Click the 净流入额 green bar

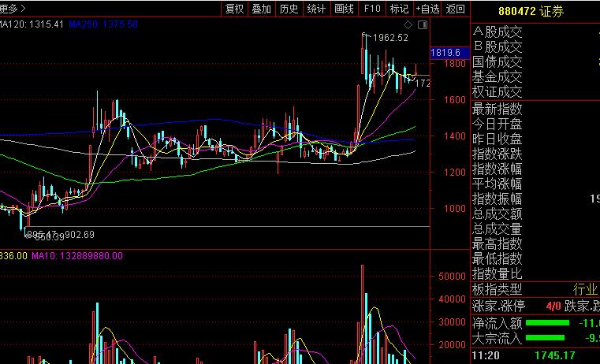point(548,323)
